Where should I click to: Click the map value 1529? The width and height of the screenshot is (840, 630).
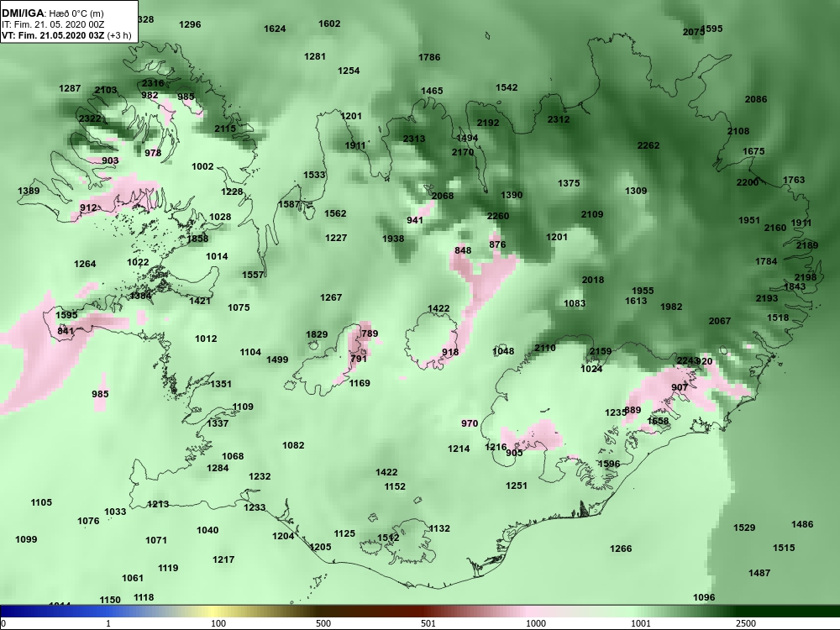click(744, 528)
